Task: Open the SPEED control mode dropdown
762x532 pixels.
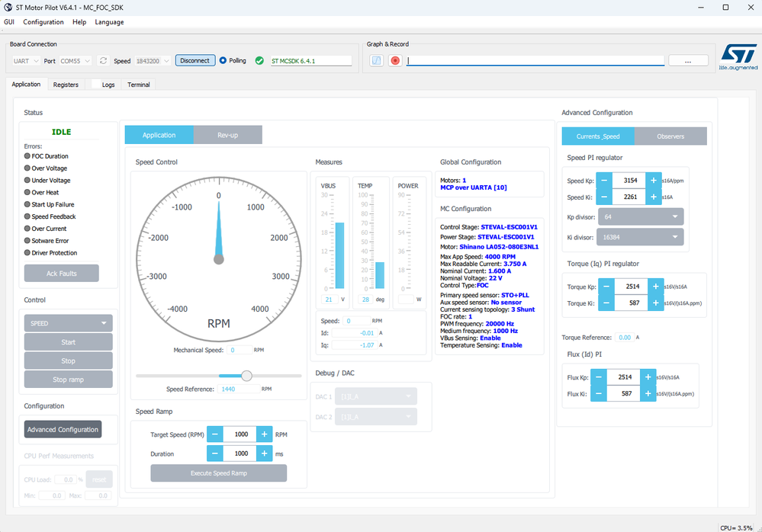Action: pos(69,323)
